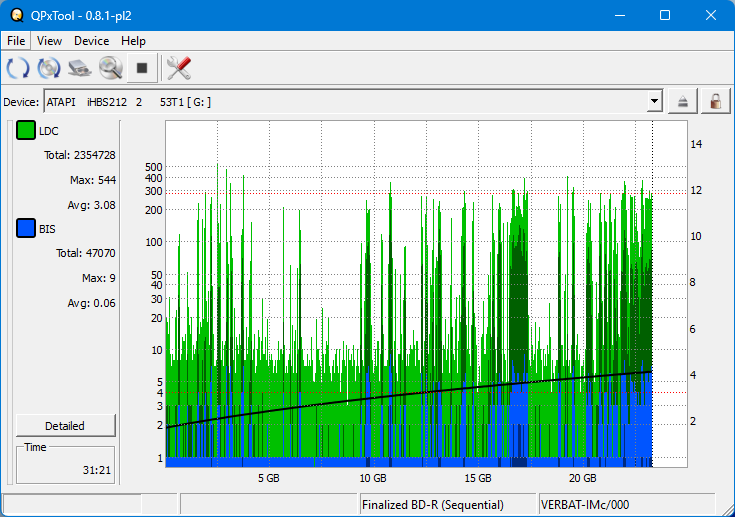Open the View menu
This screenshot has height=517, width=735.
pos(49,41)
